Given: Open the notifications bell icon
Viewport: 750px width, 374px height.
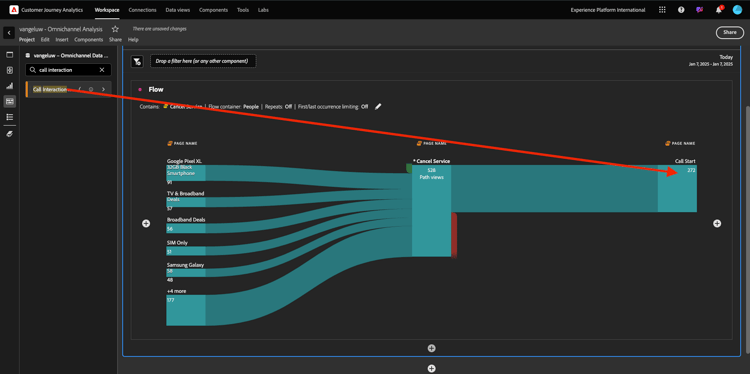Looking at the screenshot, I should (x=718, y=10).
